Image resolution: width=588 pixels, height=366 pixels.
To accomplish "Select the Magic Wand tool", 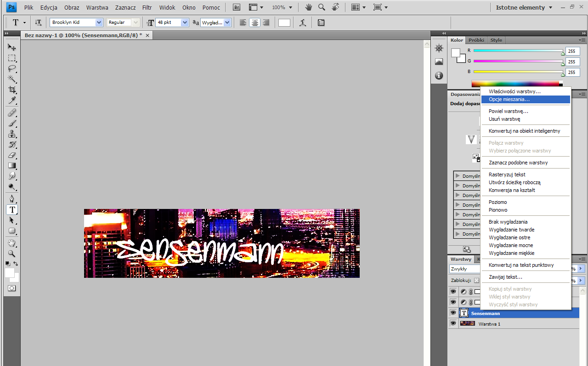I will point(12,79).
